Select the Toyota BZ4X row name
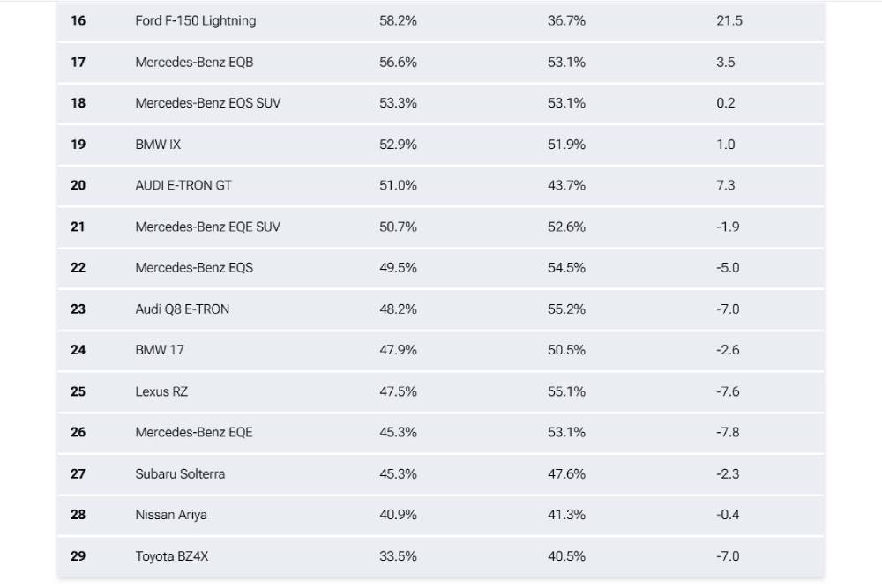Viewport: 882px width, 588px height. (172, 555)
